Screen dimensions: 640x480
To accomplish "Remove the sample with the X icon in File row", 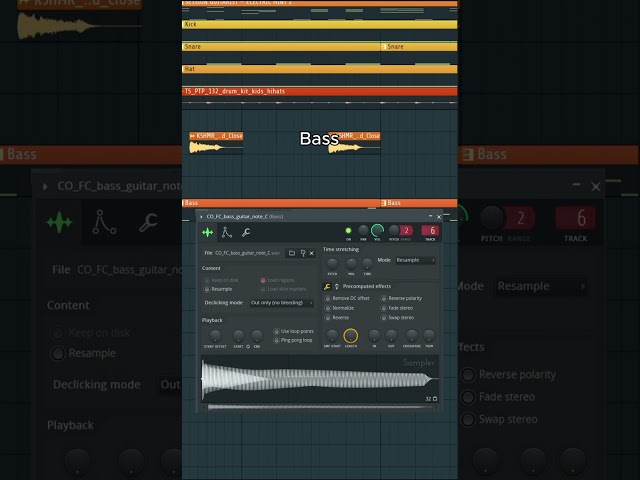I will pos(311,253).
